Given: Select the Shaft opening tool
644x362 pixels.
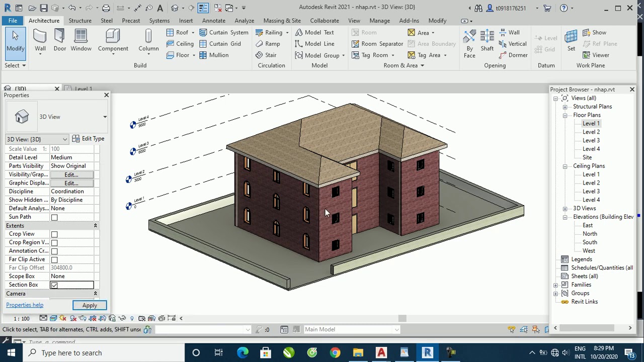Looking at the screenshot, I should (487, 41).
